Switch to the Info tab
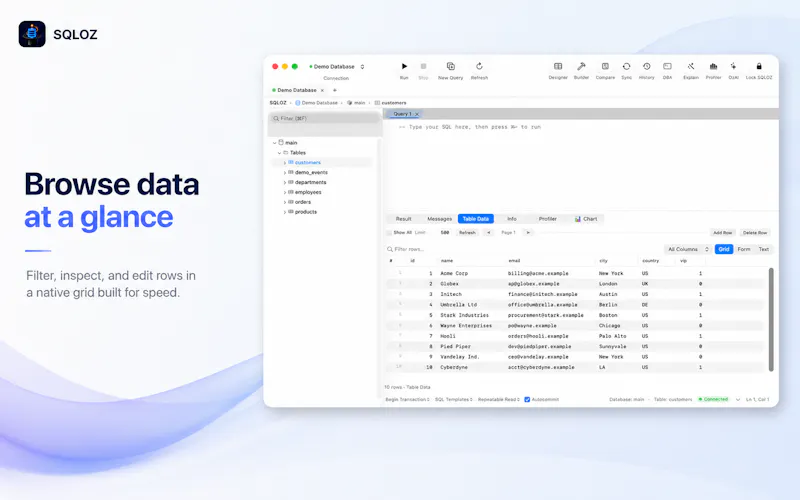Screen dimensions: 800x500 512,219
